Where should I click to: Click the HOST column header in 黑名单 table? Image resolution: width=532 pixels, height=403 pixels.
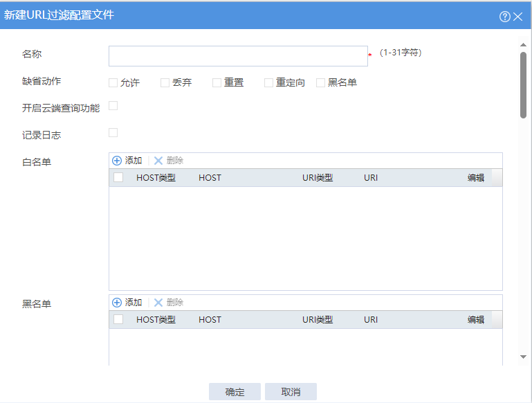(x=210, y=319)
